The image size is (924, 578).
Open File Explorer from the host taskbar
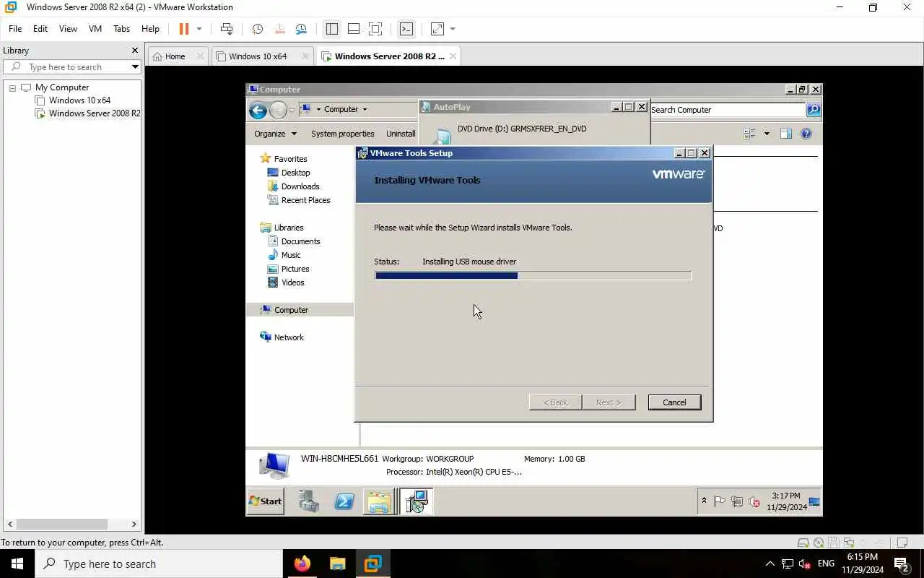(x=337, y=564)
